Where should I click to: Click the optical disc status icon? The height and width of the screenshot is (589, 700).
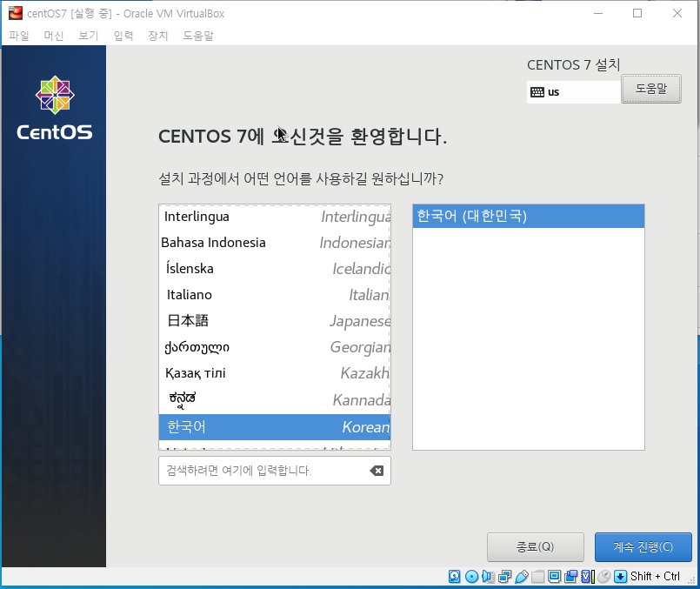471,577
